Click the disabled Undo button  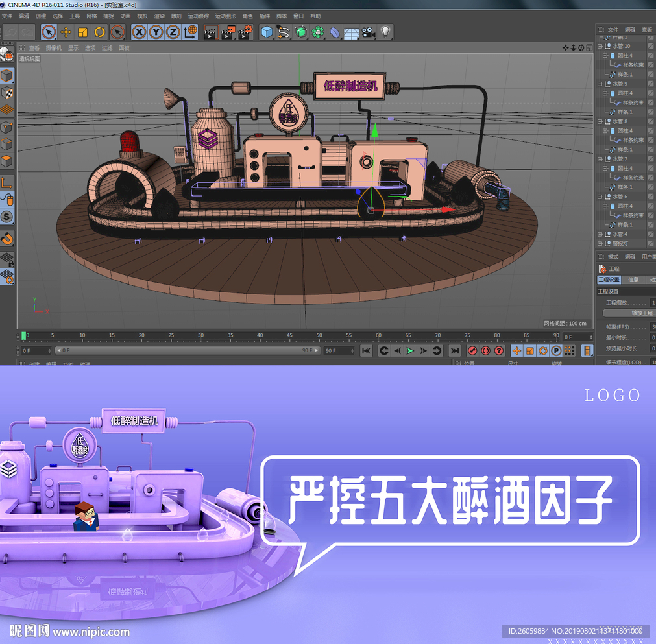click(10, 32)
